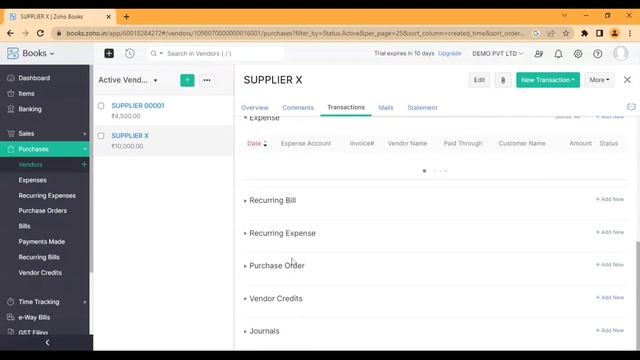This screenshot has height=360, width=640.
Task: Open the More dropdown
Action: (599, 80)
